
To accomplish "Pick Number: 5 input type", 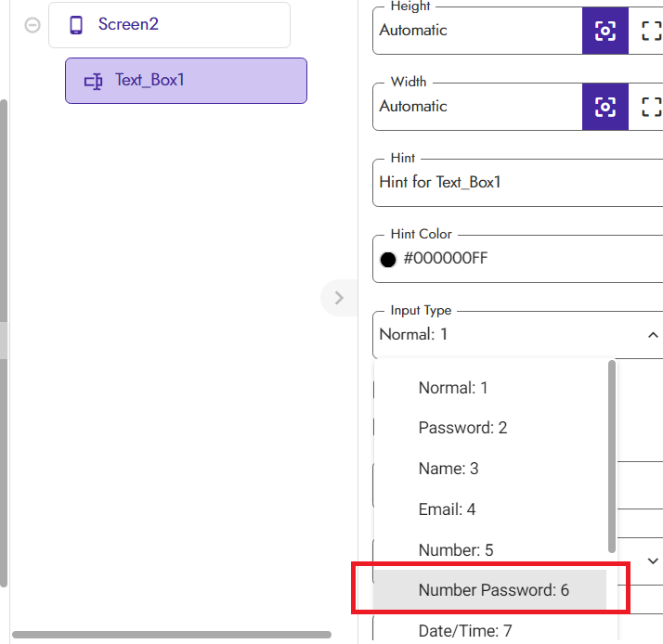I will click(x=456, y=550).
